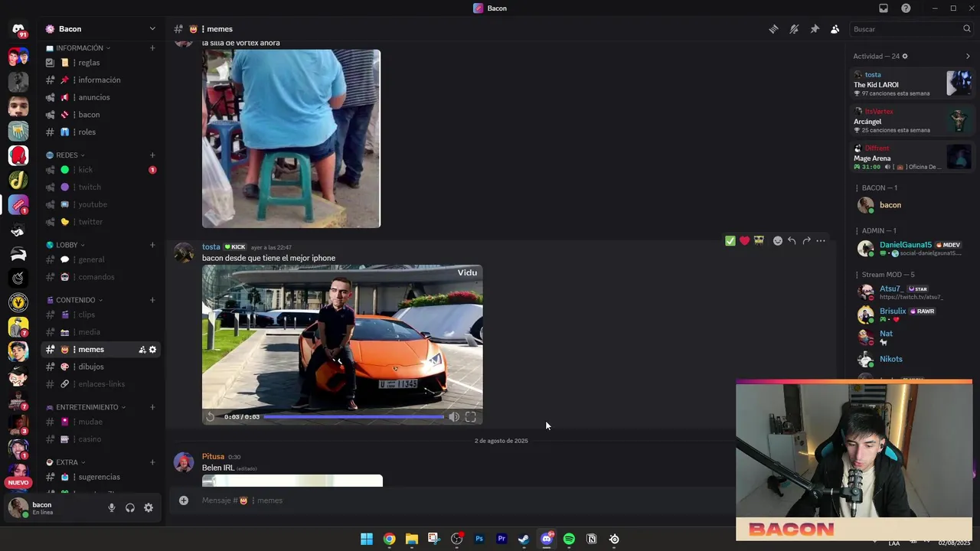This screenshot has width=980, height=551.
Task: Open tosta The Kid LAROI activity card
Action: coord(913,83)
